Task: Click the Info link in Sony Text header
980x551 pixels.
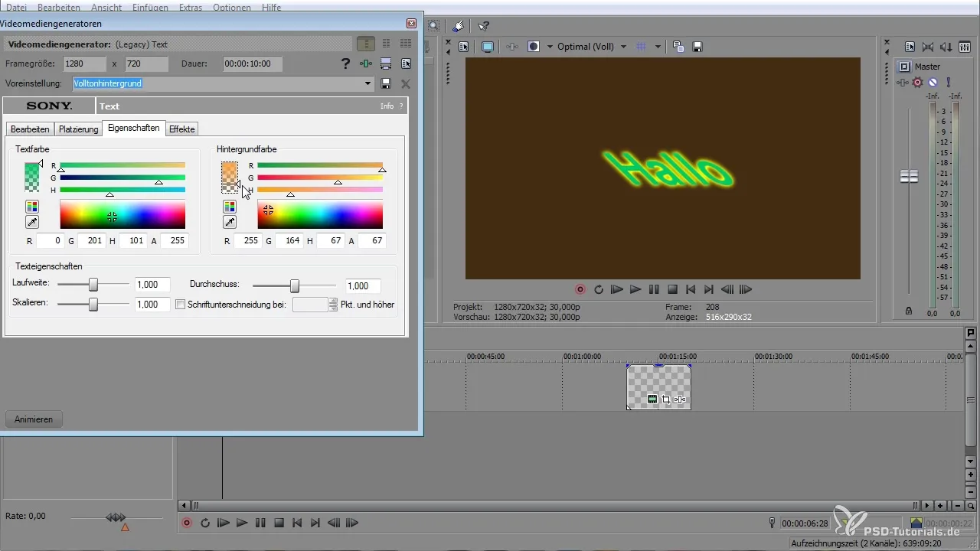Action: coord(387,106)
